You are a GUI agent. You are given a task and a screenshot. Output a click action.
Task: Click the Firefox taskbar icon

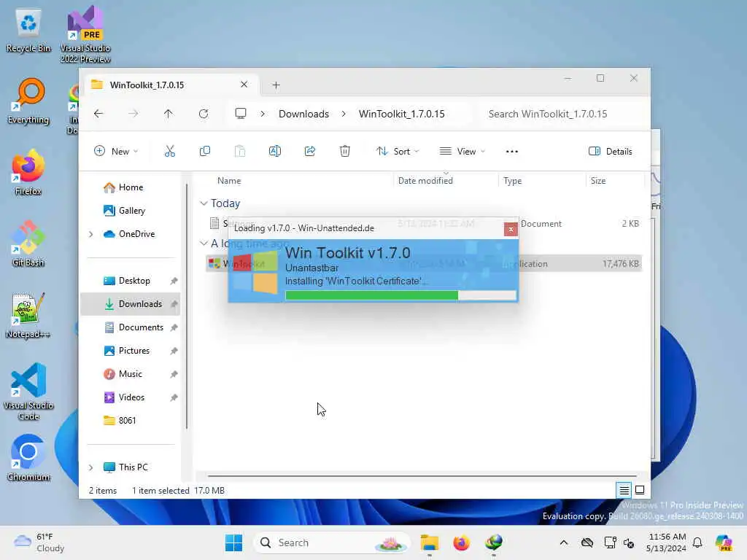[x=461, y=542]
